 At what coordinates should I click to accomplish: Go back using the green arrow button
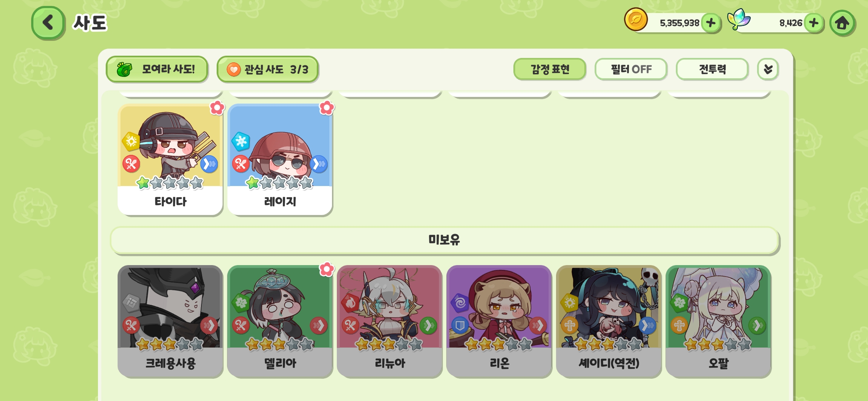pyautogui.click(x=48, y=23)
